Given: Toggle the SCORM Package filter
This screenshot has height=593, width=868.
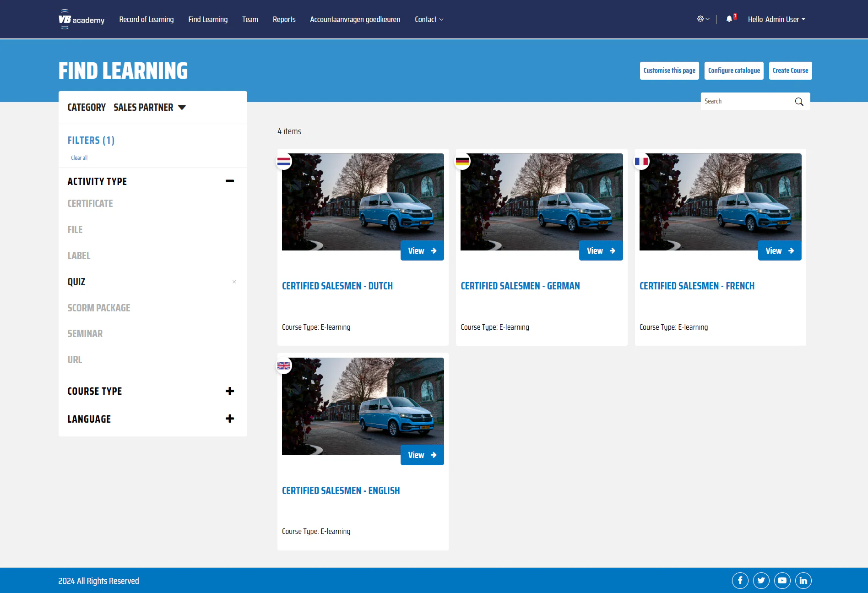Looking at the screenshot, I should [x=99, y=308].
